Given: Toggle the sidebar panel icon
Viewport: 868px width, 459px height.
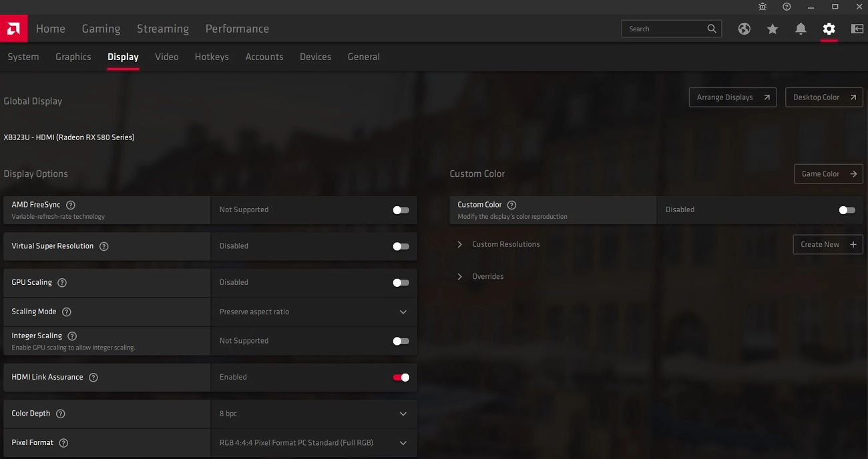Looking at the screenshot, I should (857, 29).
